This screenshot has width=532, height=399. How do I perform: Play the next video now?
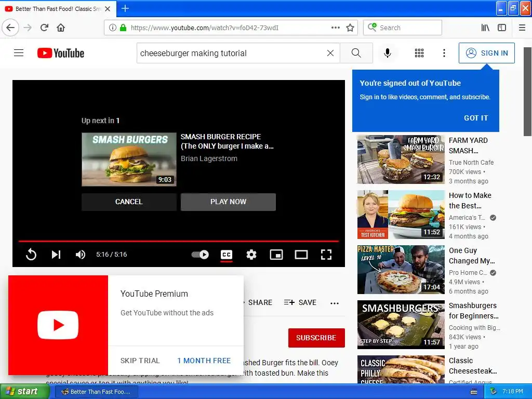pos(228,202)
